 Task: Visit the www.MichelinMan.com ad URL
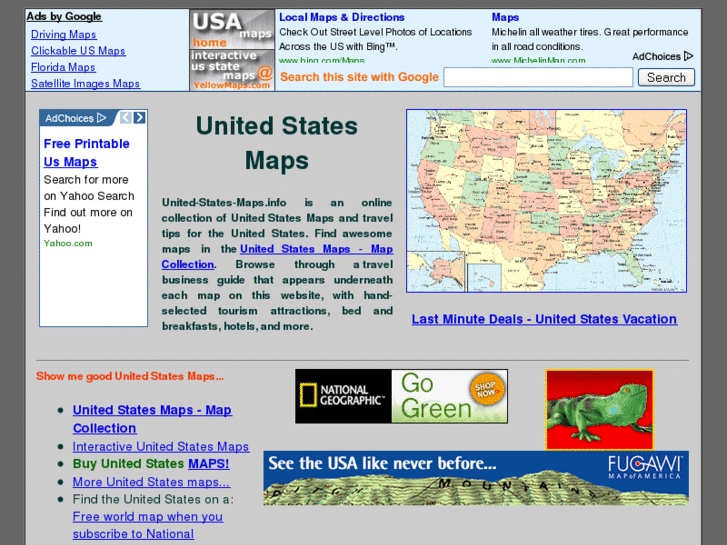click(x=538, y=60)
